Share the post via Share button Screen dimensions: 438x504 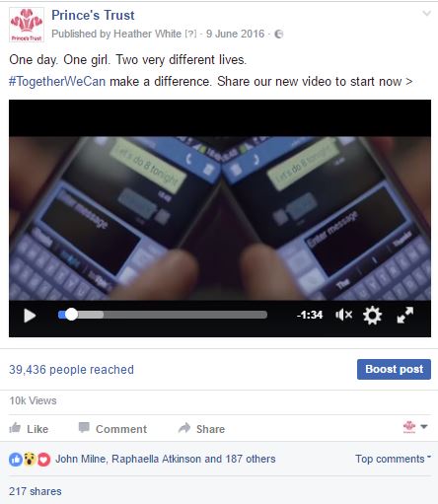(201, 428)
